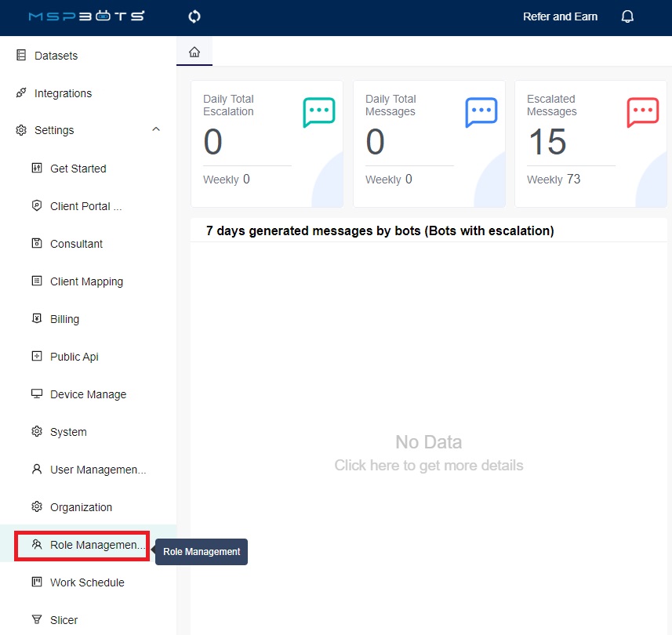672x635 pixels.
Task: Click the Device Manage monitor icon
Action: coord(37,394)
